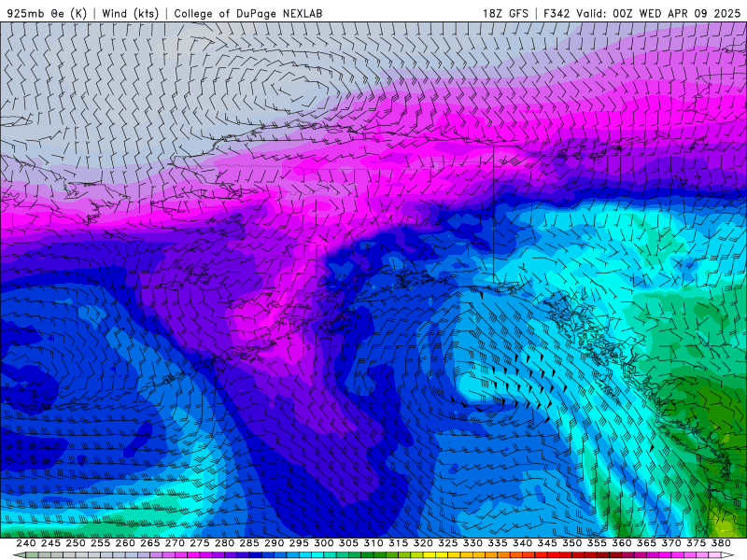Click the 290 value on the color scale
The width and height of the screenshot is (747, 560).
click(x=274, y=543)
